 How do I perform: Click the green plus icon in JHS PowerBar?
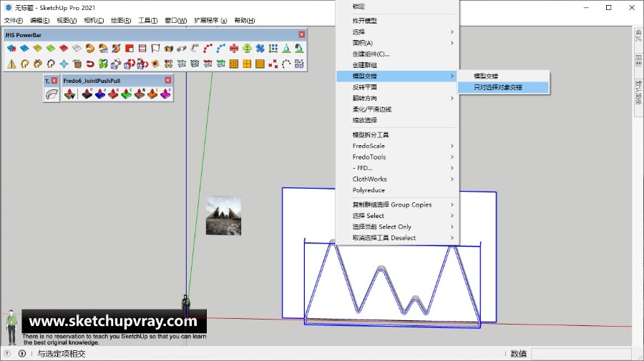(248, 49)
